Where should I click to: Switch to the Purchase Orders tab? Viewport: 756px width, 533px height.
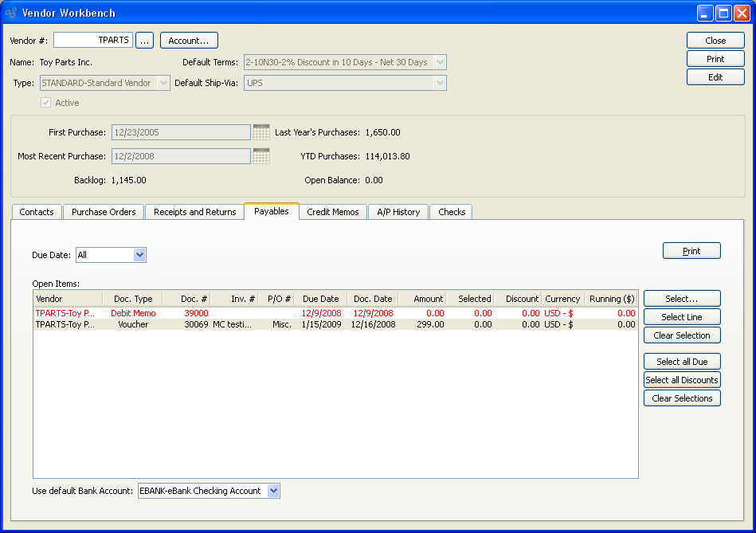pyautogui.click(x=104, y=212)
